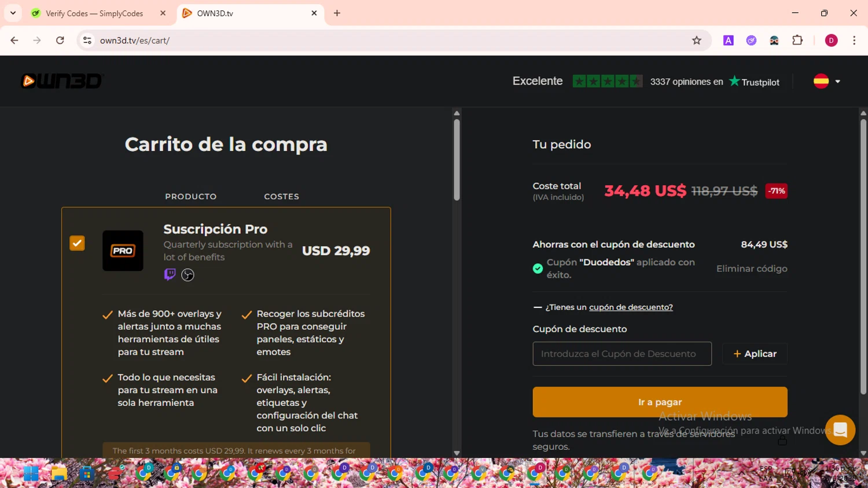This screenshot has width=868, height=488.
Task: Click the order panel scrollbar down arrow
Action: (x=863, y=453)
